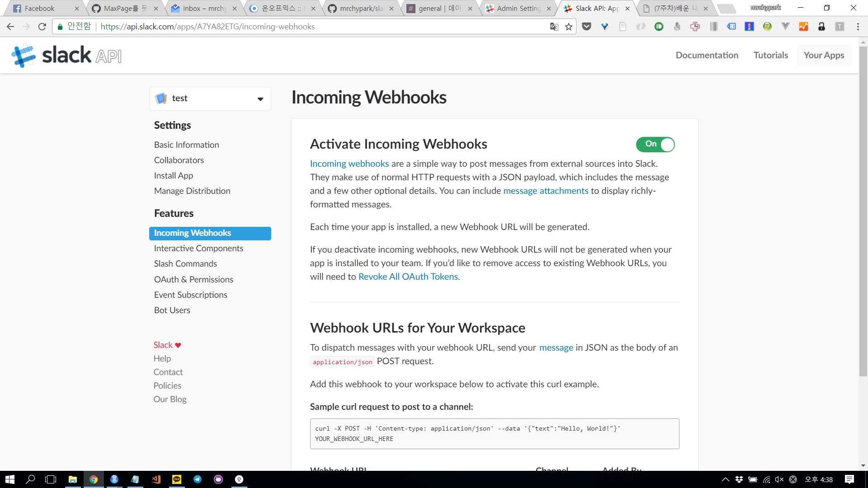Open the Your Apps menu item

tap(824, 55)
